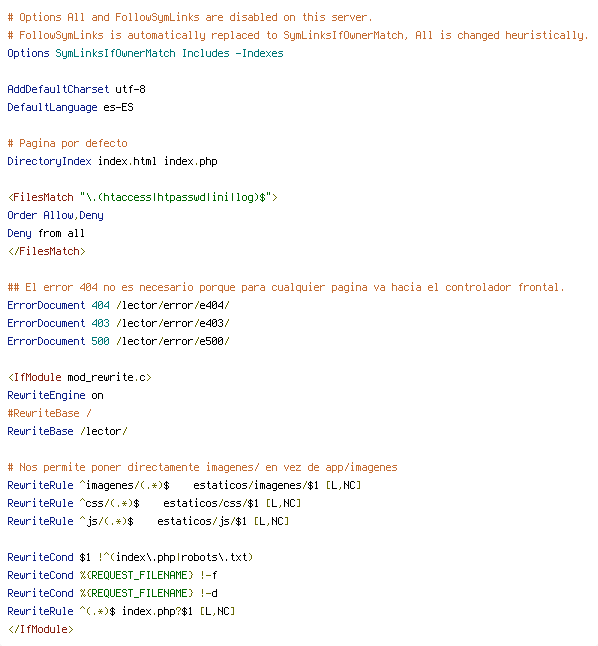Click the opening IfModule mod_rewrite.c tag
The height and width of the screenshot is (646, 598).
80,377
